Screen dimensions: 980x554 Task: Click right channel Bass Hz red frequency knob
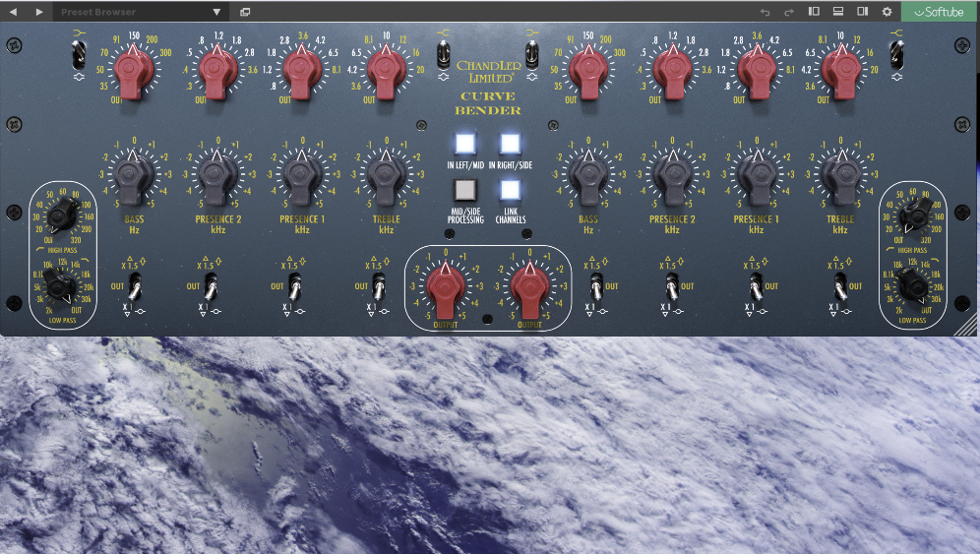(587, 70)
